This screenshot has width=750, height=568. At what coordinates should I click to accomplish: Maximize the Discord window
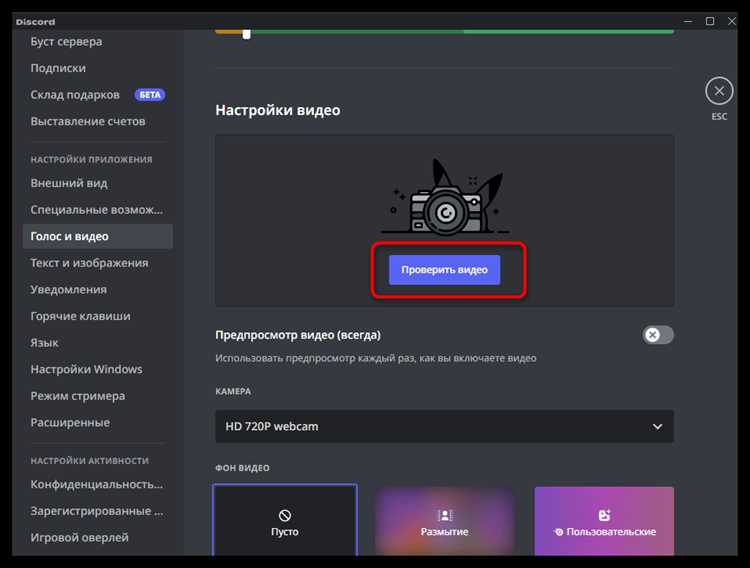tap(710, 21)
